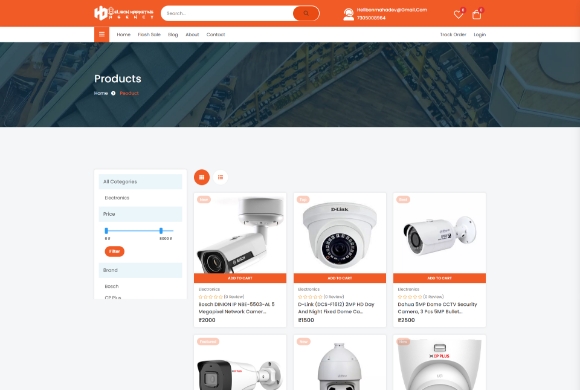
Task: Click the Featured badge on bullet camera card
Action: (208, 342)
